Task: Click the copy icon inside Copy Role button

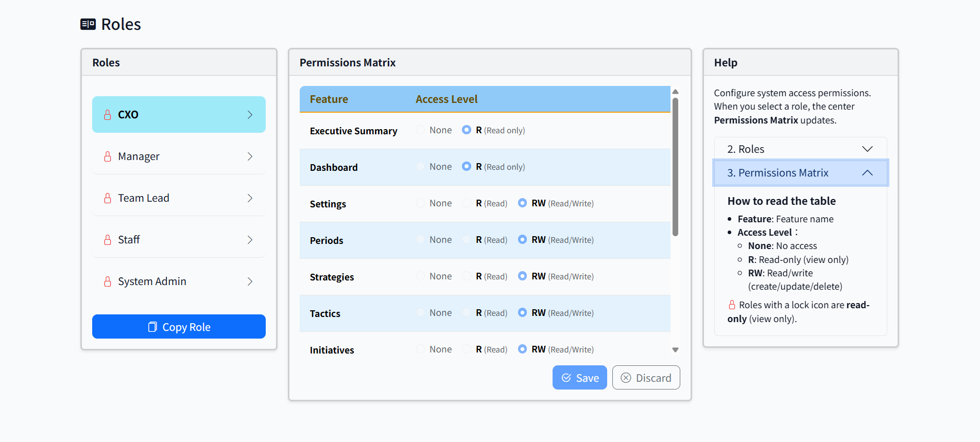Action: (x=152, y=326)
